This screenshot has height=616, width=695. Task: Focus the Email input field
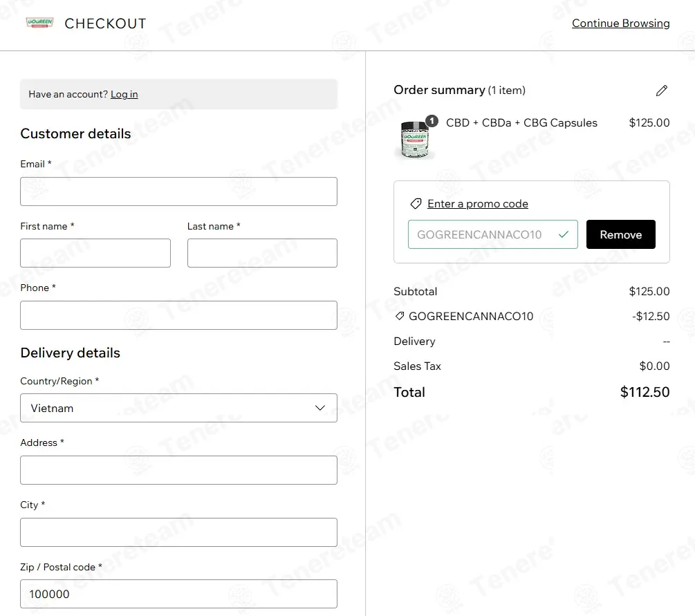pyautogui.click(x=178, y=192)
